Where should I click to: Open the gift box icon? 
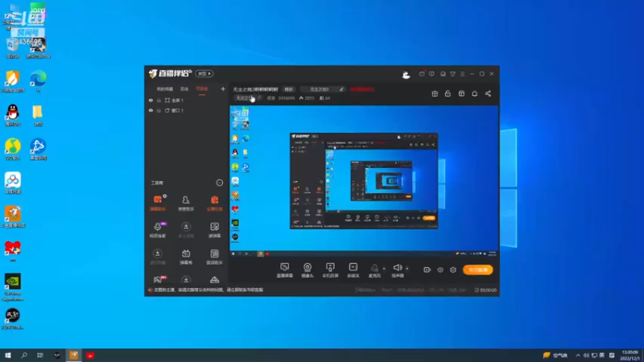pyautogui.click(x=435, y=93)
